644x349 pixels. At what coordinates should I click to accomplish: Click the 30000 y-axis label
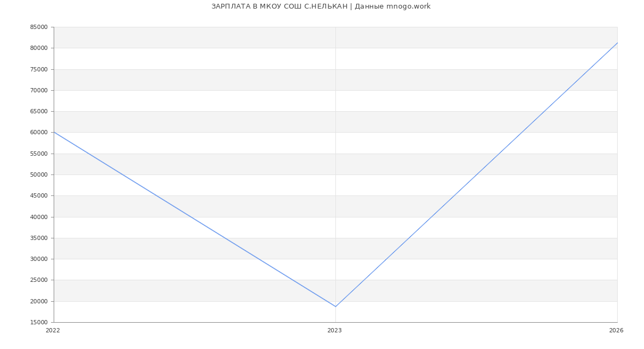click(x=39, y=259)
